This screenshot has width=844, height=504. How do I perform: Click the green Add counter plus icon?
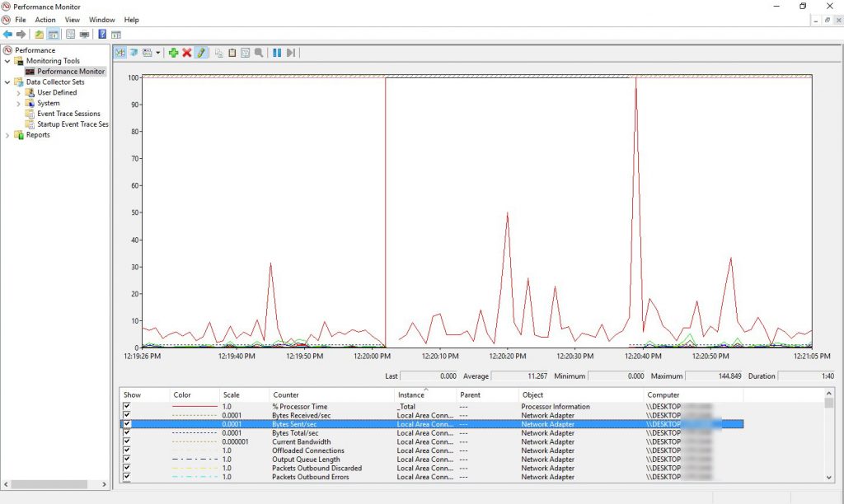[x=173, y=53]
